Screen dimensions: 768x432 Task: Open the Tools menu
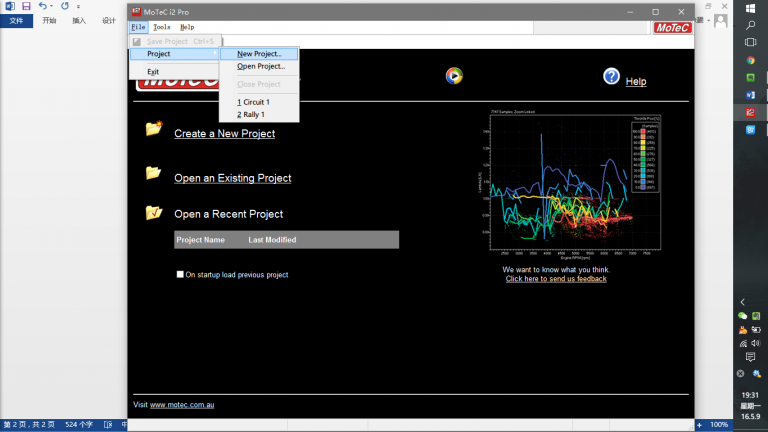162,27
